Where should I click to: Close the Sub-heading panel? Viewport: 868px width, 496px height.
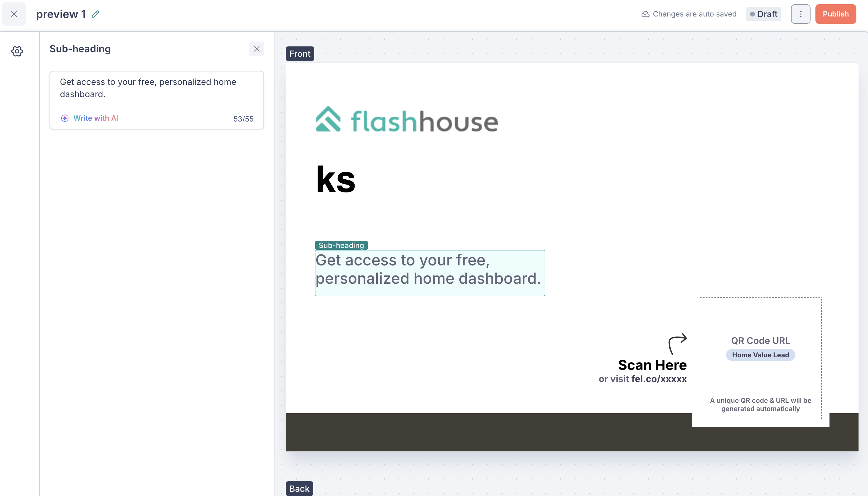[257, 49]
